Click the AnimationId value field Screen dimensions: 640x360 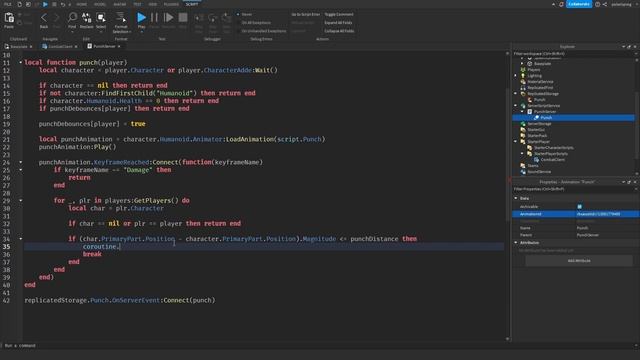point(607,214)
